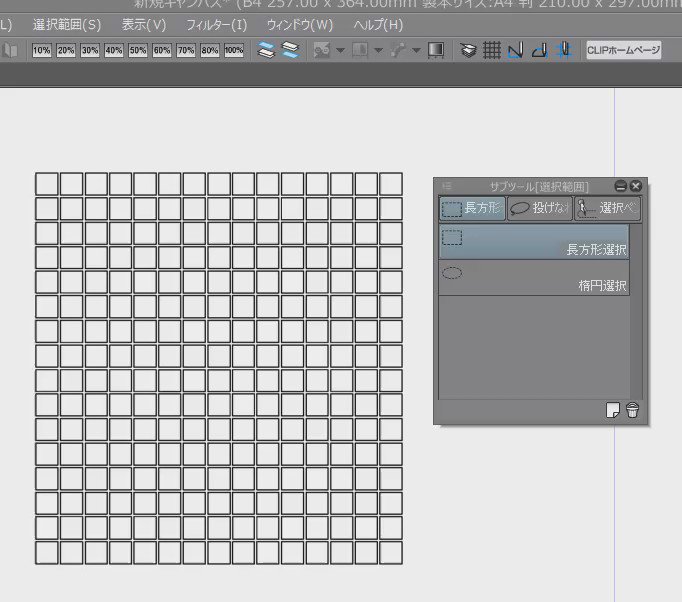Image resolution: width=682 pixels, height=602 pixels.
Task: Click the 100% tone button
Action: pyautogui.click(x=234, y=50)
